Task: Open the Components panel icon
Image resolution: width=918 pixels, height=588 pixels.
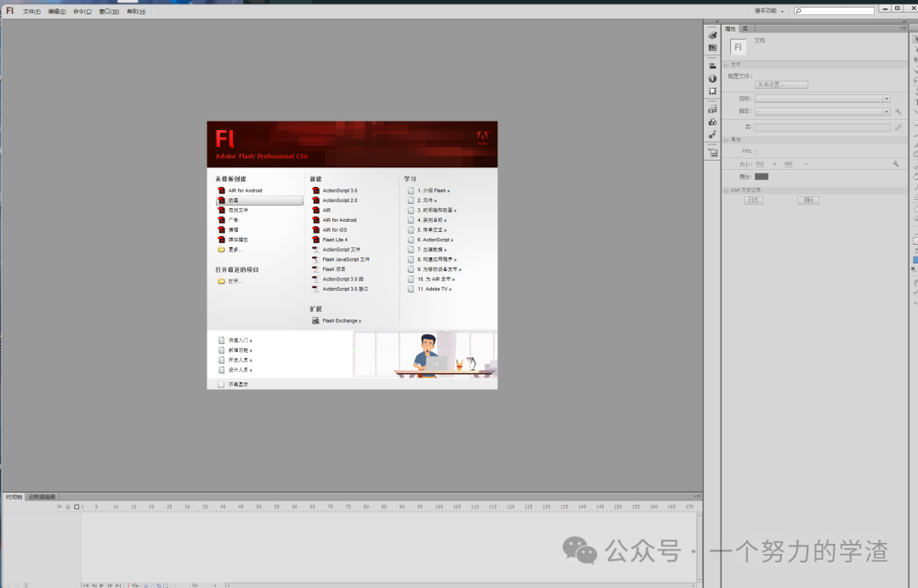Action: (712, 122)
